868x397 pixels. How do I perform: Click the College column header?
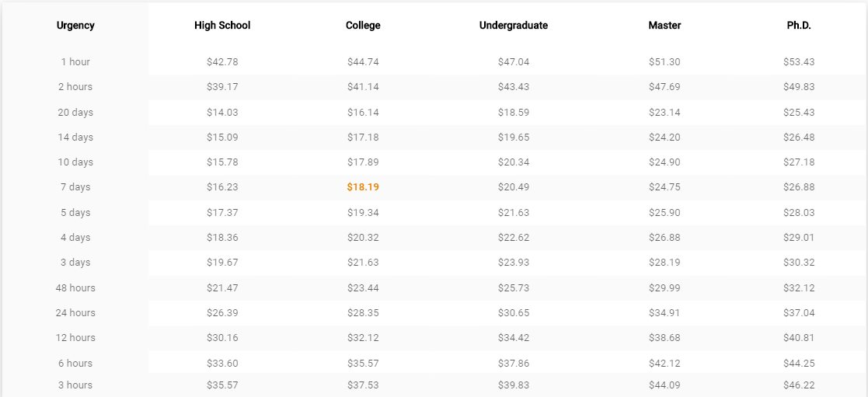(x=363, y=26)
